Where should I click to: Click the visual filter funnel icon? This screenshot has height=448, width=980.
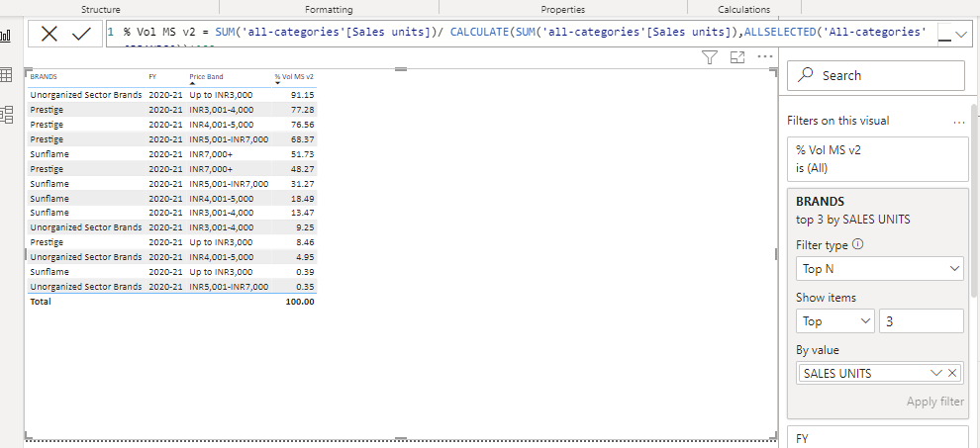709,57
